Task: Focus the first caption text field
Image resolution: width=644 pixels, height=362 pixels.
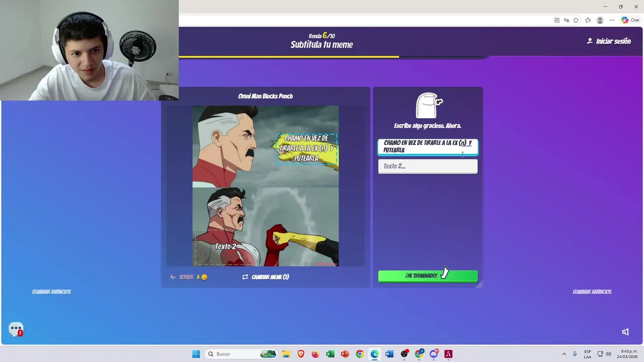Action: click(x=428, y=146)
